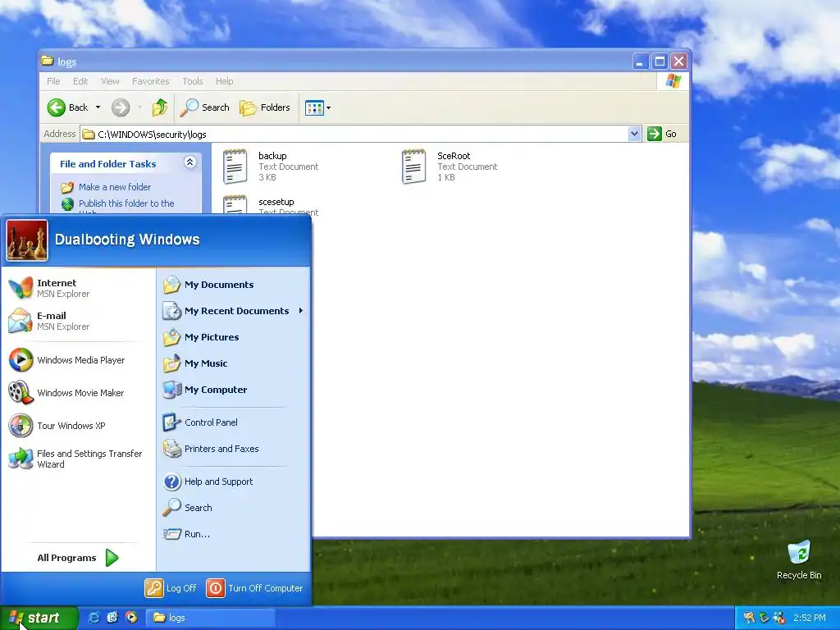Image resolution: width=840 pixels, height=630 pixels.
Task: Open My Music folder icon
Action: (x=172, y=363)
